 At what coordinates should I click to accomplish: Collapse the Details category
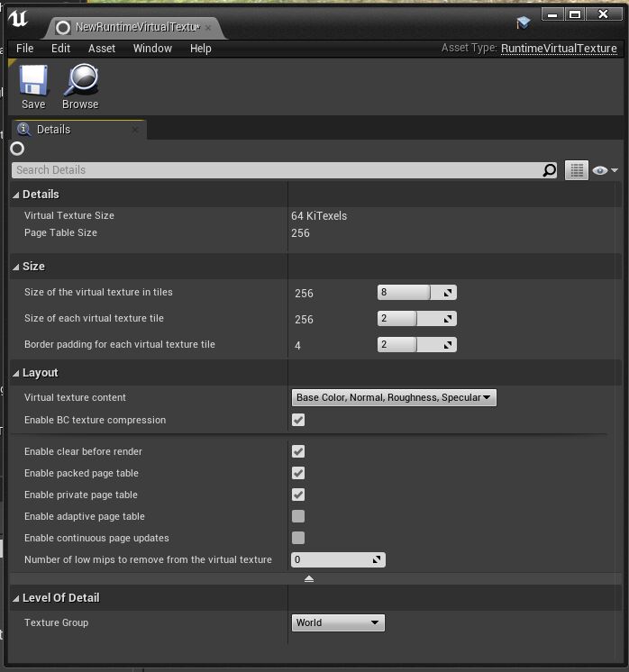tap(16, 195)
